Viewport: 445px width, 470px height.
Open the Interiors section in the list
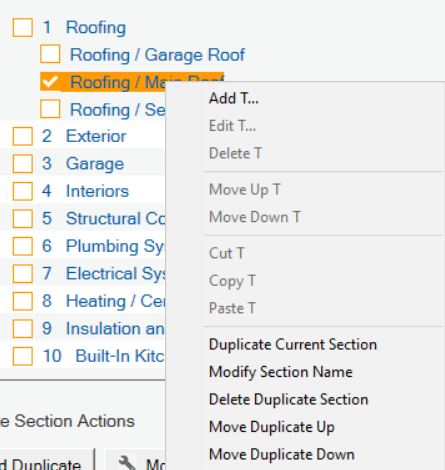click(97, 191)
